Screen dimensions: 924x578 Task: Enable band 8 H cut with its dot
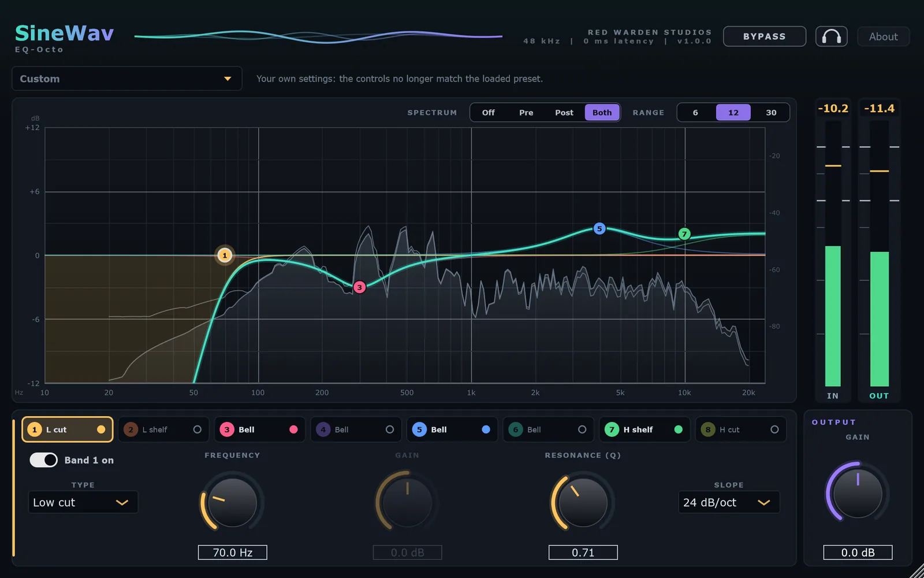coord(774,429)
